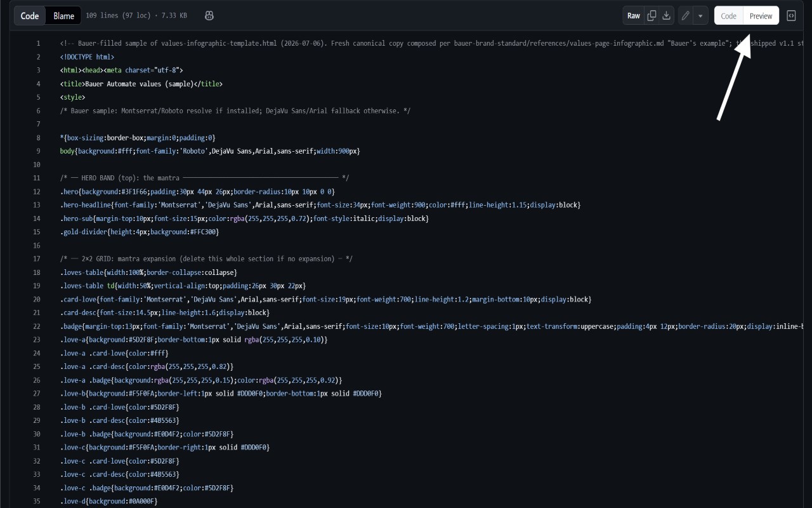Toggle to Preview mode

coord(761,16)
